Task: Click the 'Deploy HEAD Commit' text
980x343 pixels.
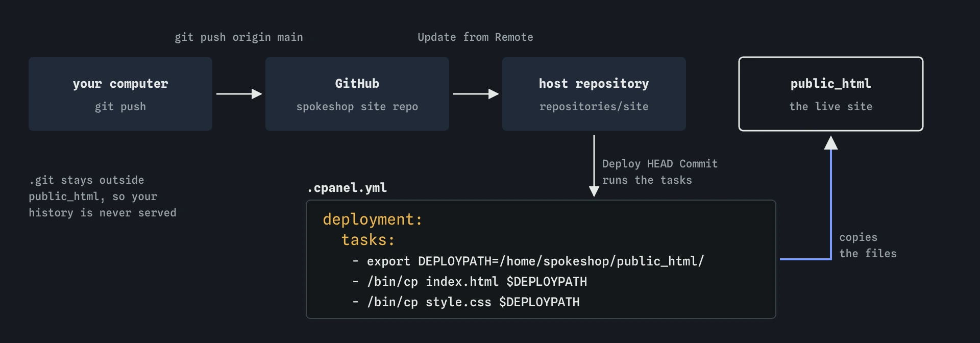Action: pos(659,164)
